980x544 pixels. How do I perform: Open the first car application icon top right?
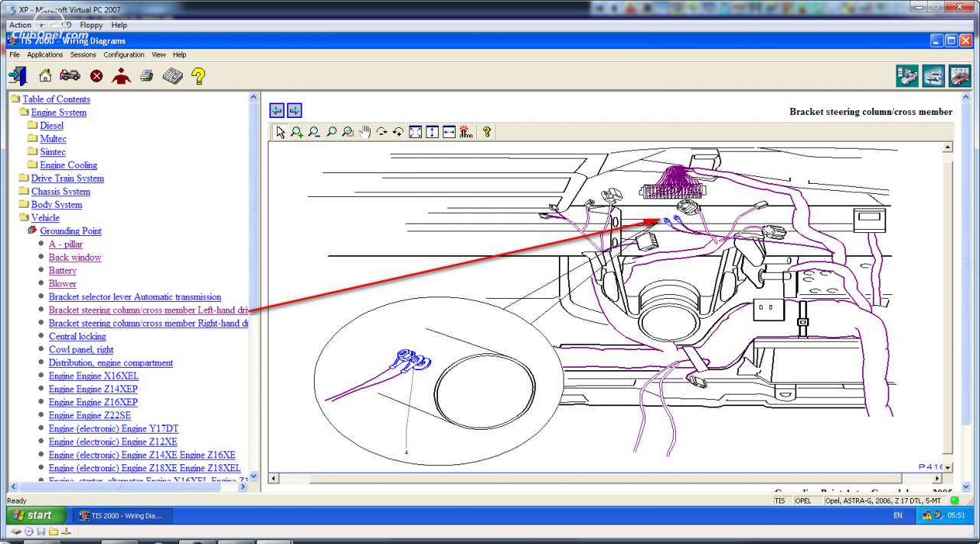(907, 76)
